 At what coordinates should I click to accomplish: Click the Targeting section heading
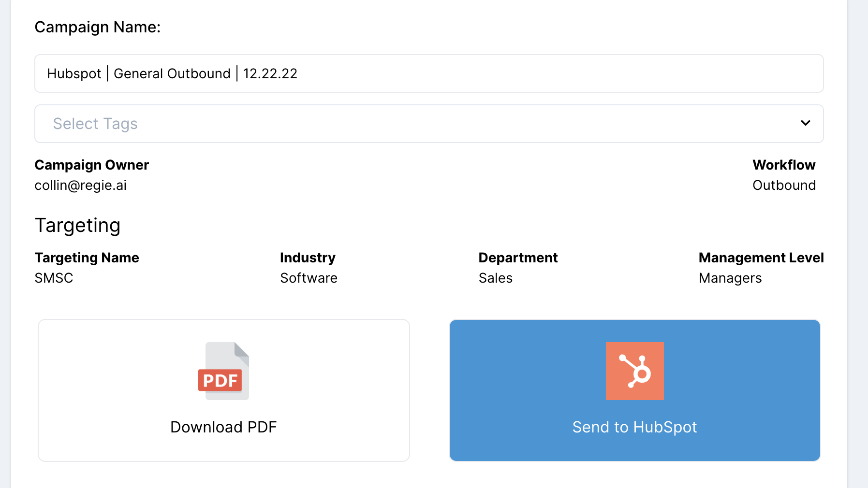[77, 226]
